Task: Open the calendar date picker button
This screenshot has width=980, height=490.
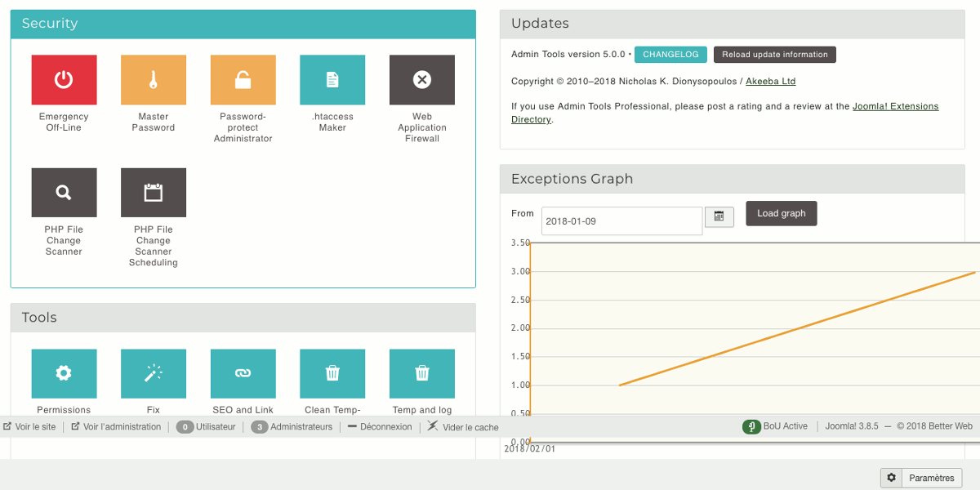Action: click(x=719, y=216)
